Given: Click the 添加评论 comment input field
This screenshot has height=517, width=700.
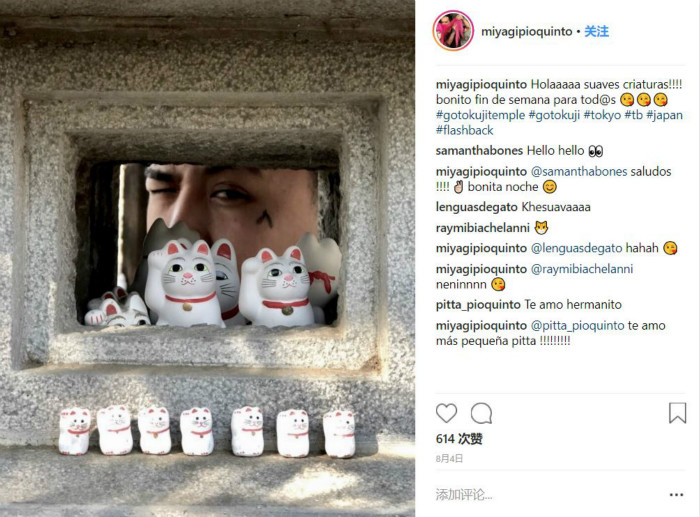Looking at the screenshot, I should coord(548,495).
